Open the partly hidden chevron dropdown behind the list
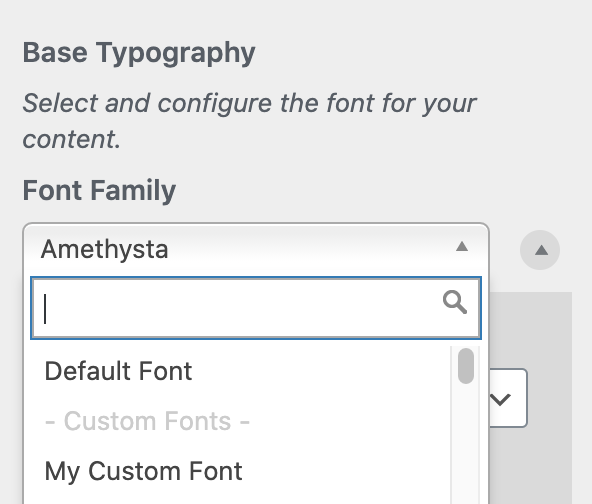The width and height of the screenshot is (592, 504). coord(501,399)
